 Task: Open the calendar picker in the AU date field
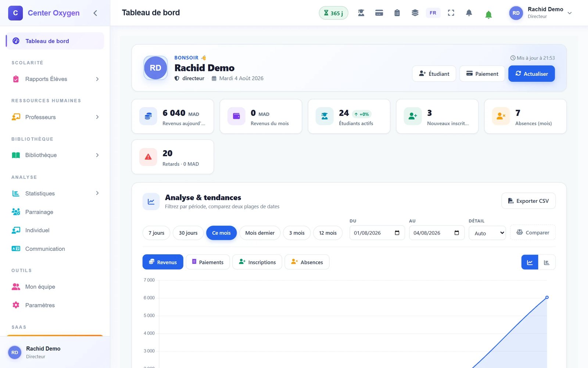tap(457, 233)
